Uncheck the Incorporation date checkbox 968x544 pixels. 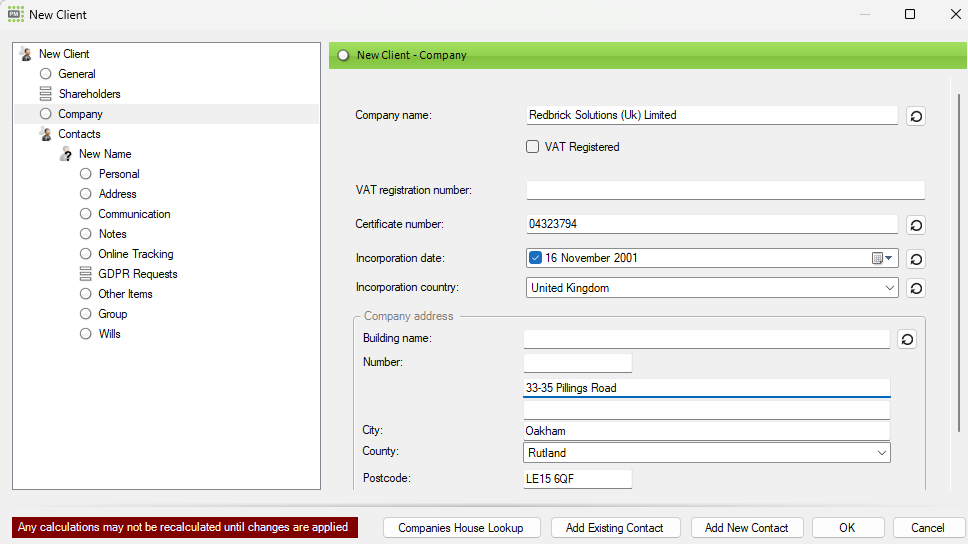tap(535, 258)
